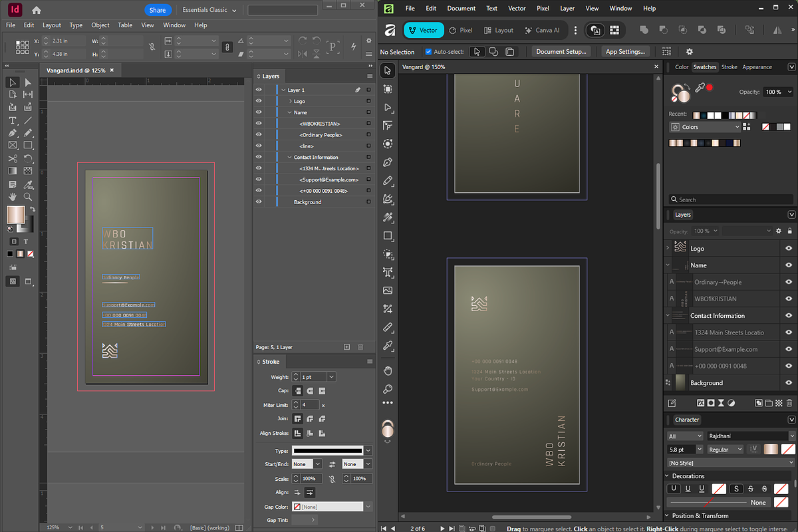Switch to Pixel studio button

click(x=461, y=30)
